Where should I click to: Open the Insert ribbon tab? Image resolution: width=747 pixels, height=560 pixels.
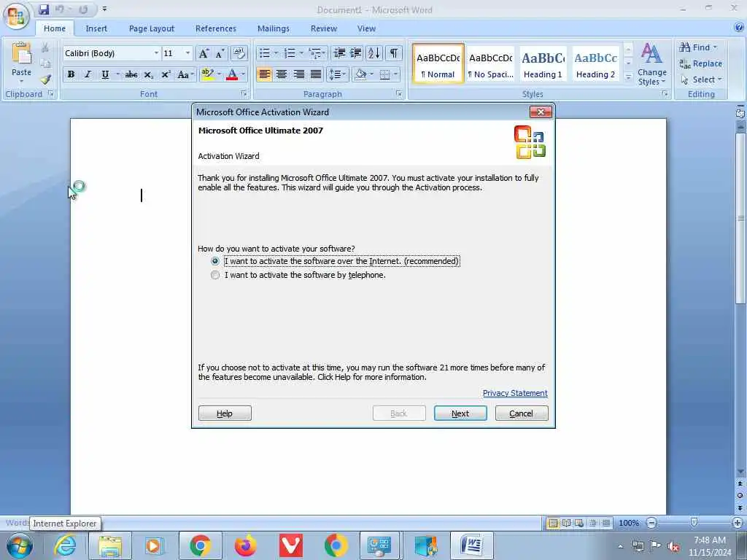[96, 28]
